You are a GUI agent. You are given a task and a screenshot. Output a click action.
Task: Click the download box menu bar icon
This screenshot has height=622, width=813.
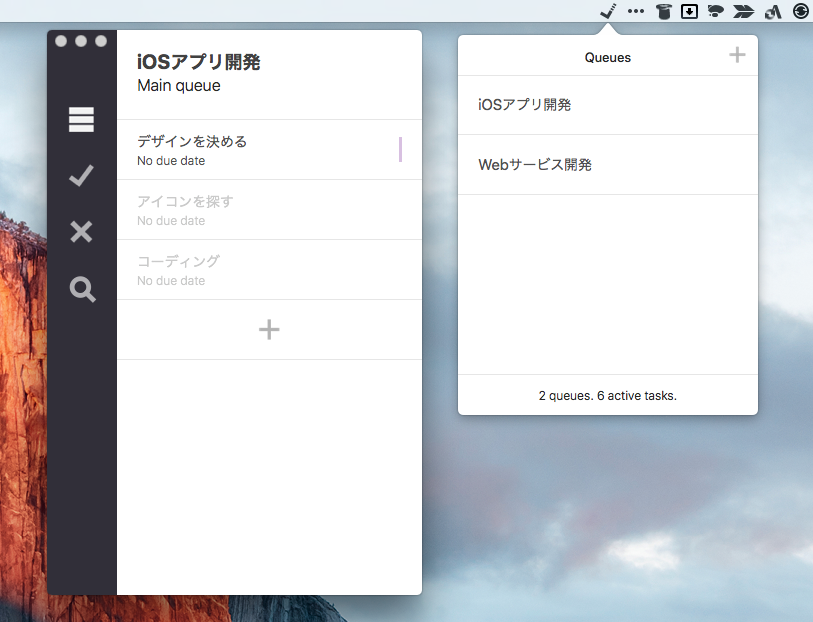(x=689, y=11)
